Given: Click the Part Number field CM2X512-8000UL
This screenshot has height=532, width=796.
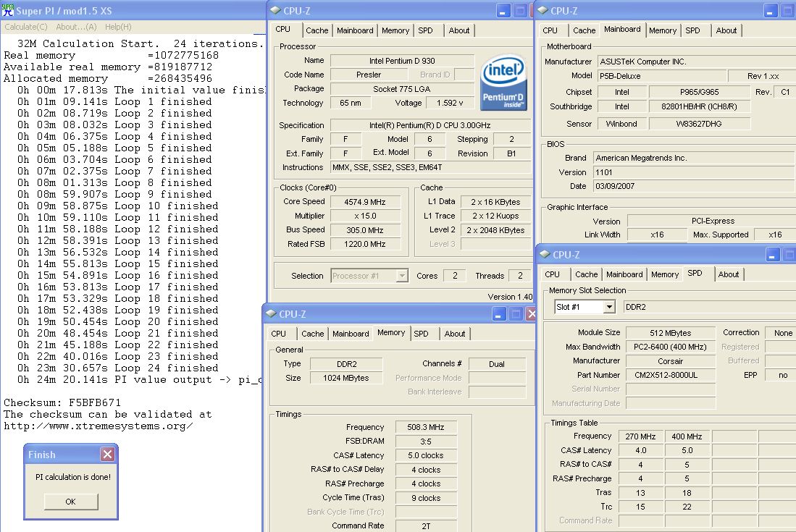Looking at the screenshot, I should (x=670, y=375).
